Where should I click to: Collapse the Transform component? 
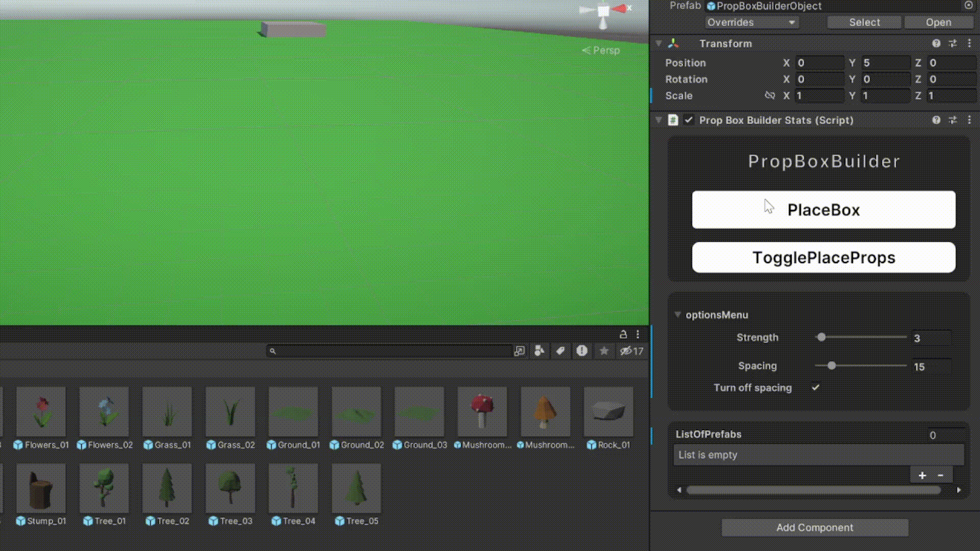point(658,43)
